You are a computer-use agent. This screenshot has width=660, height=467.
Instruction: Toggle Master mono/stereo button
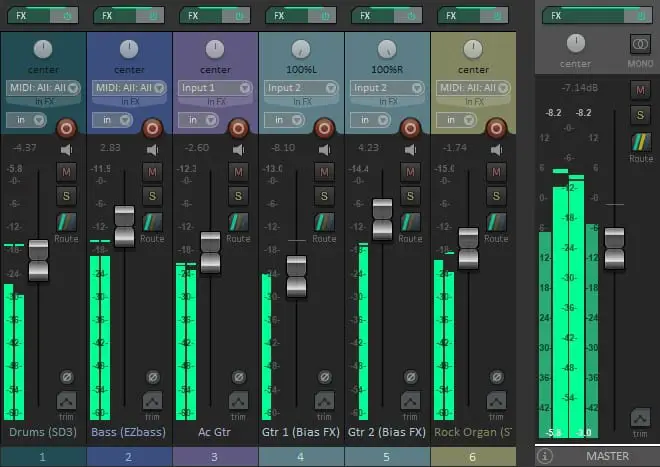pyautogui.click(x=640, y=44)
